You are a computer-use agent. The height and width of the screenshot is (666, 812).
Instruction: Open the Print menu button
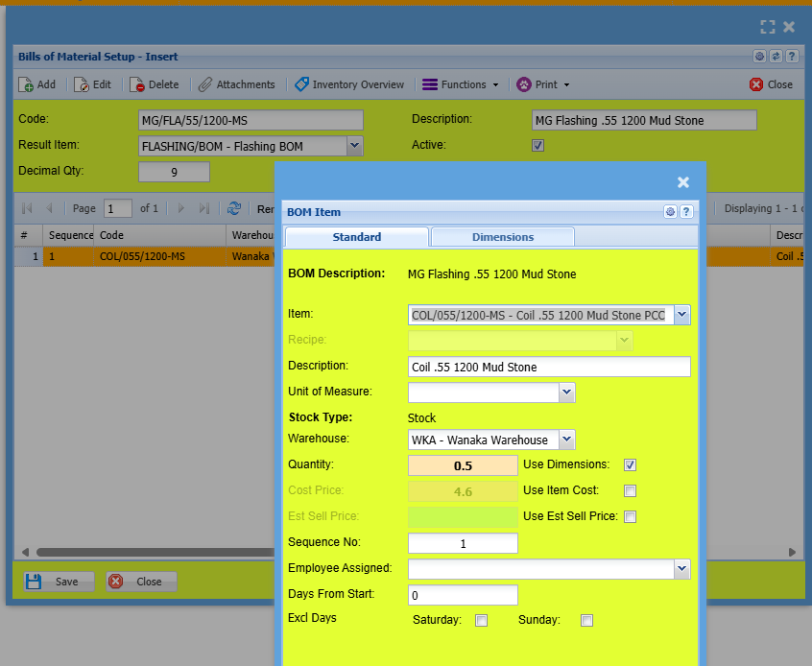[x=543, y=84]
